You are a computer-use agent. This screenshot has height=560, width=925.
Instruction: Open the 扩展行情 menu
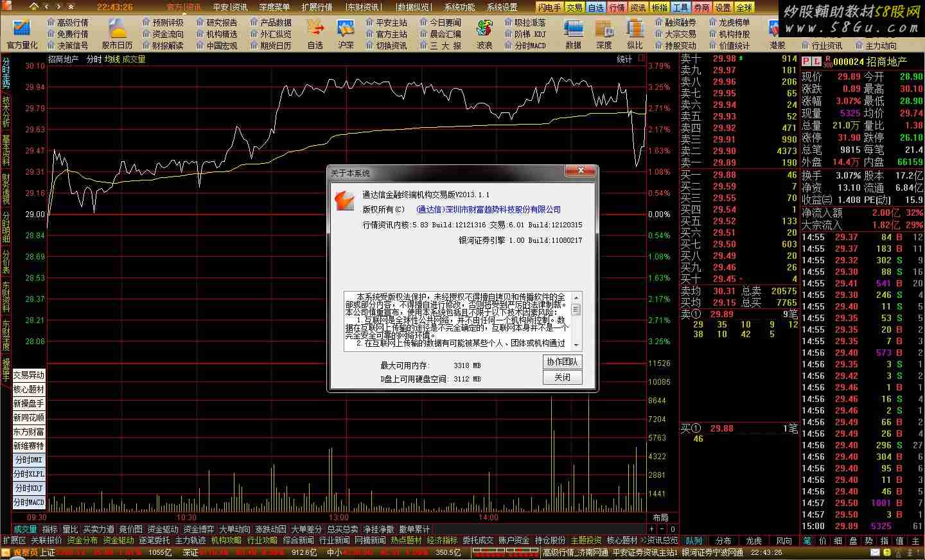[317, 8]
